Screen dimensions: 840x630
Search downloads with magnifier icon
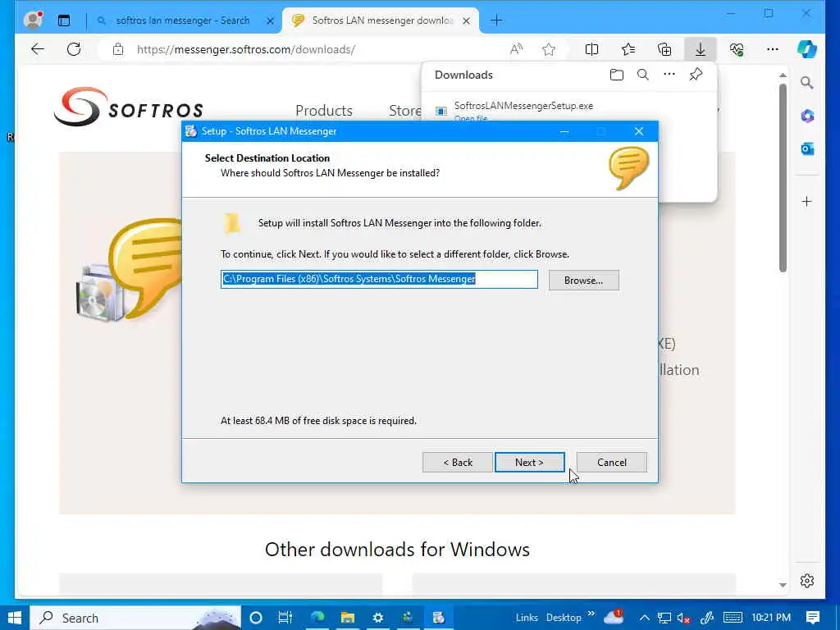[643, 75]
